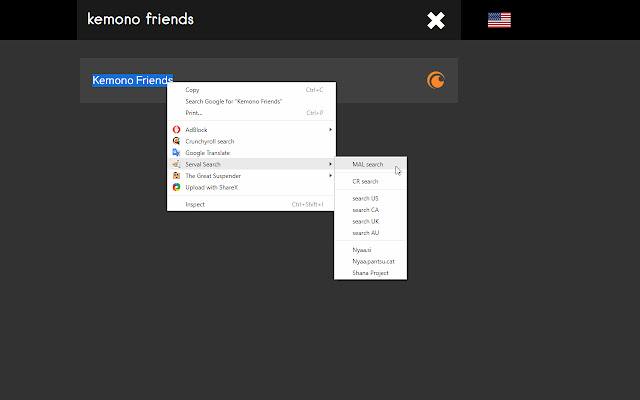Choose CR search in submenu

(x=371, y=181)
